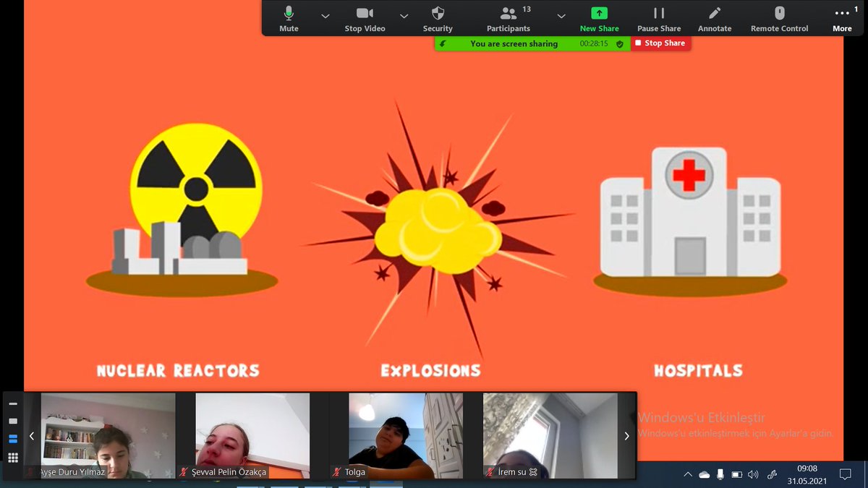Viewport: 868px width, 488px height.
Task: Mute the microphone in Zoom toolbar
Action: pos(289,19)
